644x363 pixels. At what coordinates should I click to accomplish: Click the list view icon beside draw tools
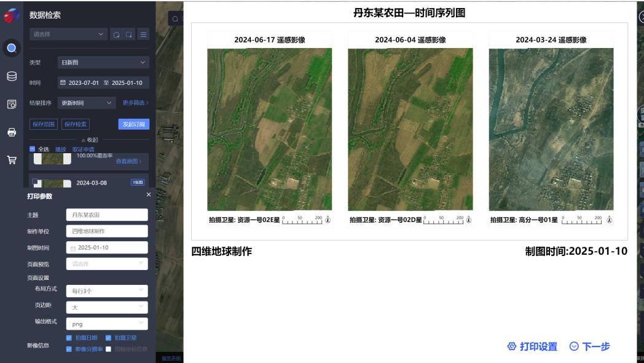coord(143,34)
